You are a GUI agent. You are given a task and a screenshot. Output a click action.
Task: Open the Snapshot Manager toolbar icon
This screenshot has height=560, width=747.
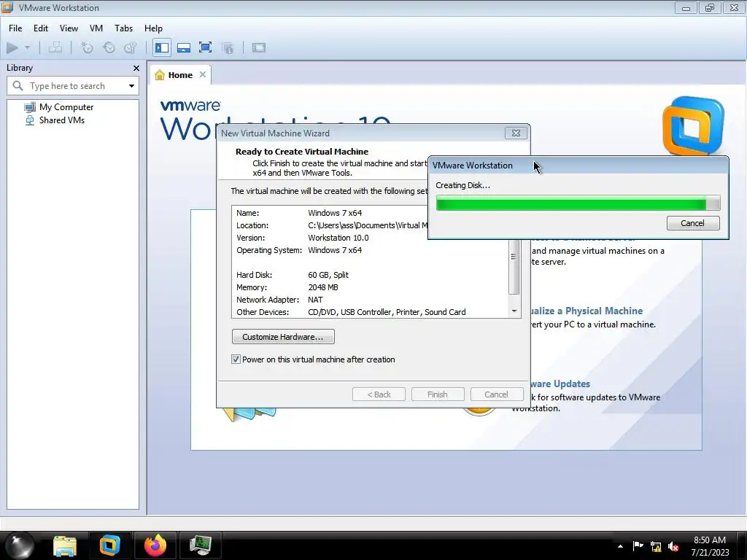pyautogui.click(x=131, y=47)
